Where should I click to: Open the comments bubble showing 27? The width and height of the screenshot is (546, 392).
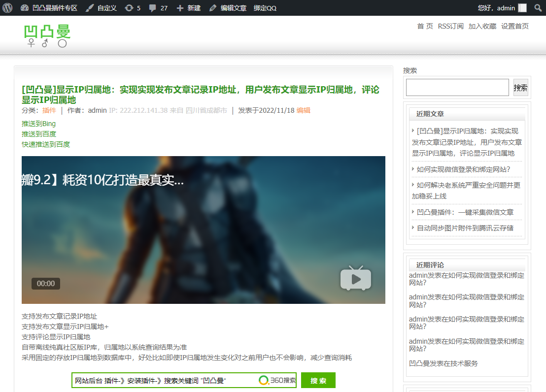[157, 7]
